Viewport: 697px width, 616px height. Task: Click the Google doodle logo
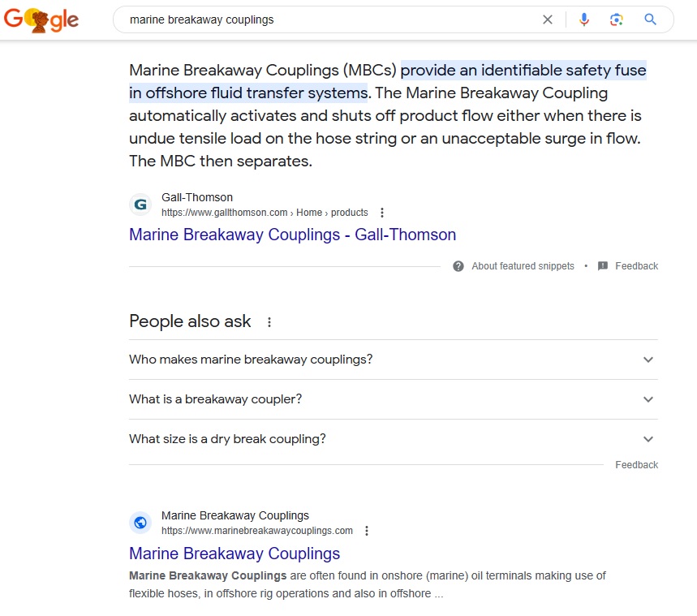click(x=41, y=19)
